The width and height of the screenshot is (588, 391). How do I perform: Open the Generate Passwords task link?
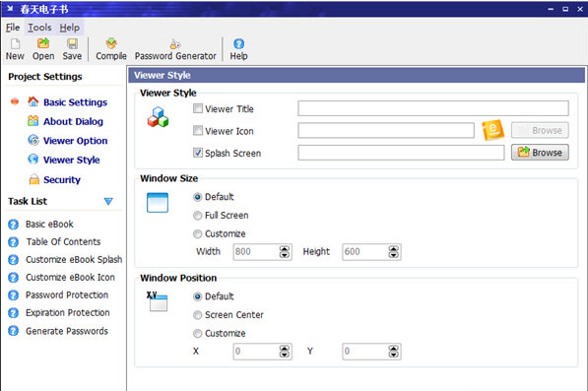(x=67, y=331)
